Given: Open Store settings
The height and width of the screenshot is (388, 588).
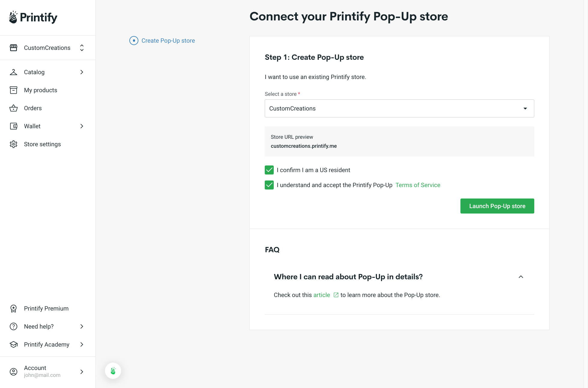Looking at the screenshot, I should [x=42, y=144].
